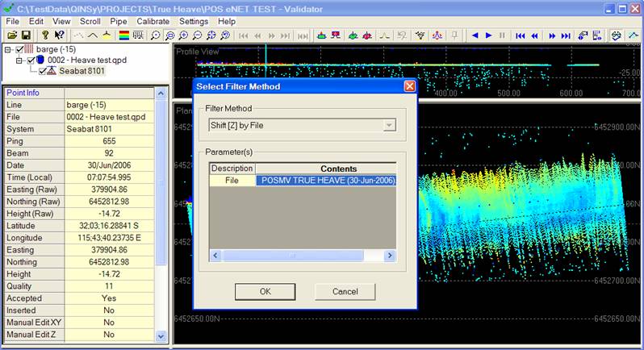Open the Filter Method dropdown

click(391, 125)
